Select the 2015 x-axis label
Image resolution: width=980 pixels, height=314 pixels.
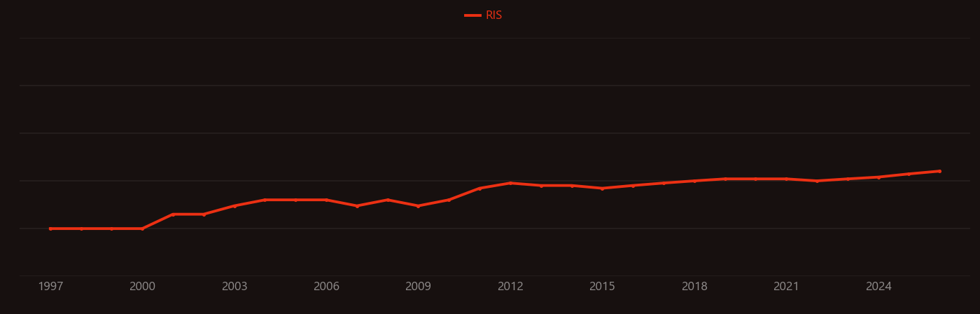(x=602, y=287)
